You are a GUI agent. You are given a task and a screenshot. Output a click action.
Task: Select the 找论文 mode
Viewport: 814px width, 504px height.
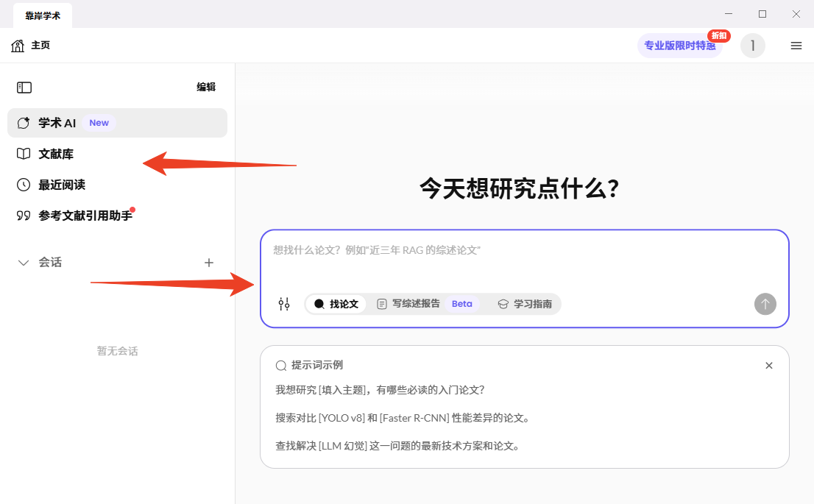click(336, 304)
